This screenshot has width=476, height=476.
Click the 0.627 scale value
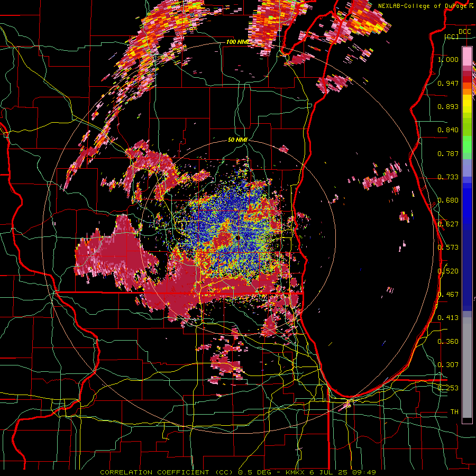pos(448,224)
